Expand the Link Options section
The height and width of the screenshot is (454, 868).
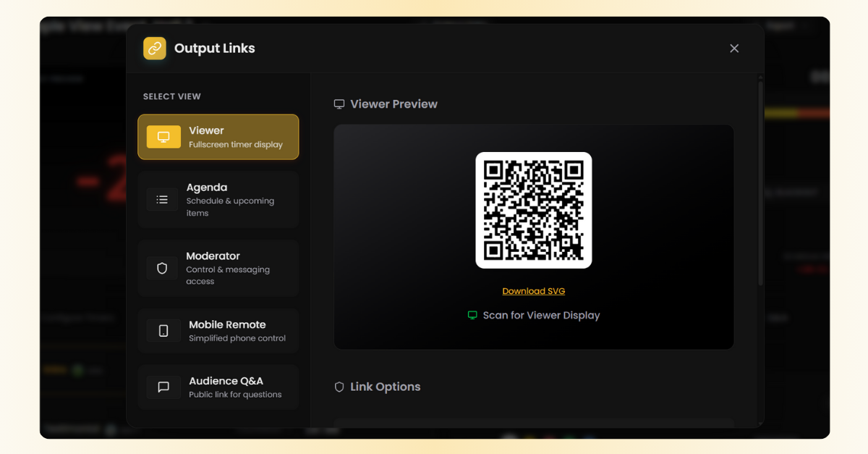384,386
